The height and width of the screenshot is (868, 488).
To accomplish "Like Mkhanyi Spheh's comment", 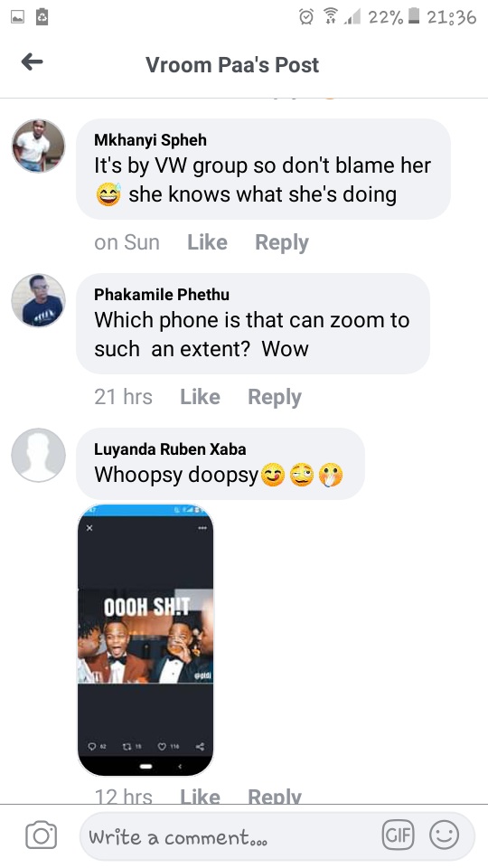I will pos(207,242).
